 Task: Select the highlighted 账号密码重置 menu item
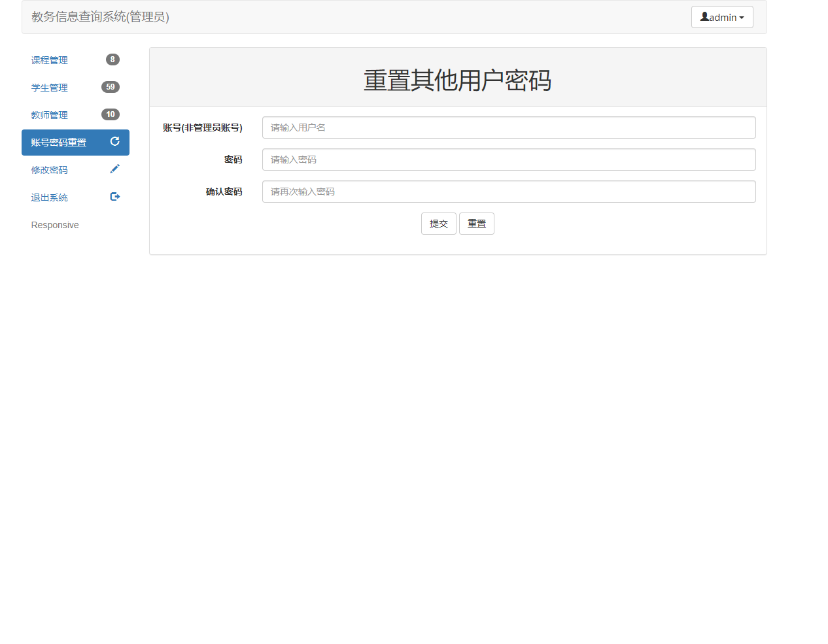[x=59, y=142]
